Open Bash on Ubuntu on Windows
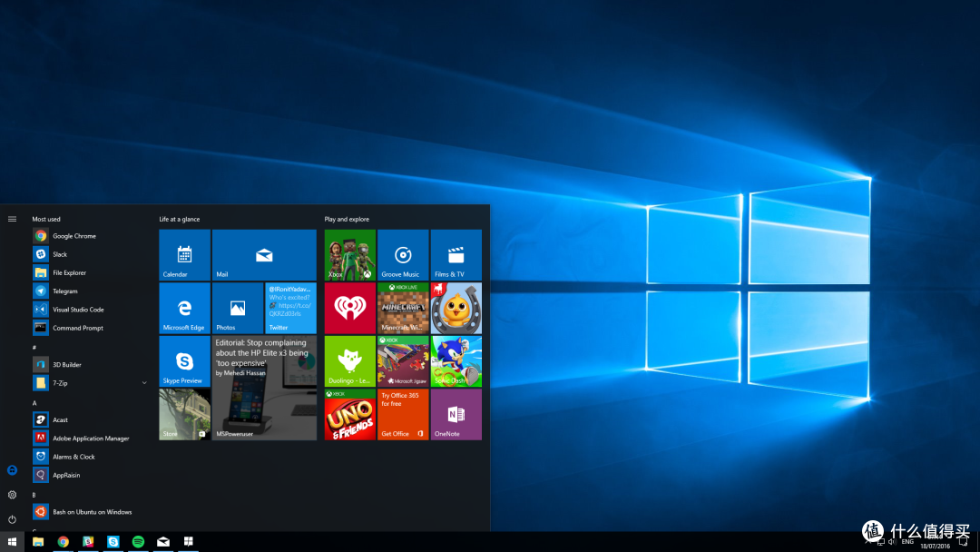Image resolution: width=980 pixels, height=552 pixels. click(x=91, y=511)
